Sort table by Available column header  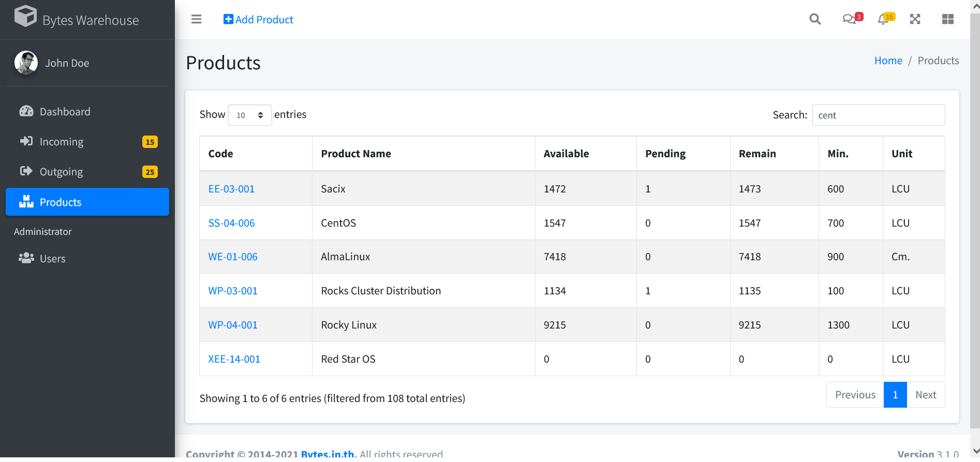[586, 154]
